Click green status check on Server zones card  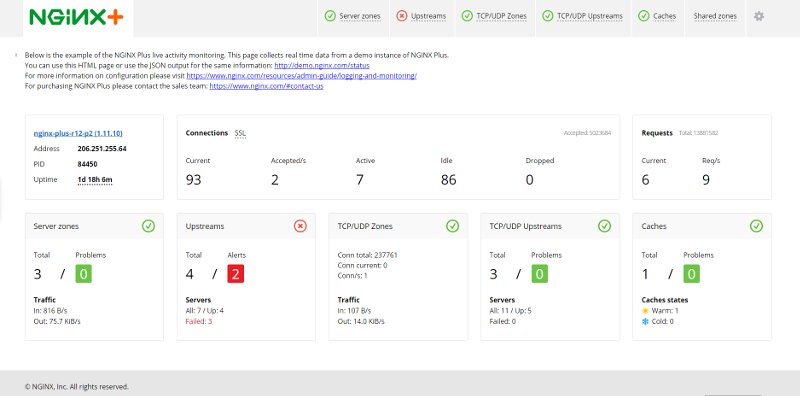click(x=148, y=226)
